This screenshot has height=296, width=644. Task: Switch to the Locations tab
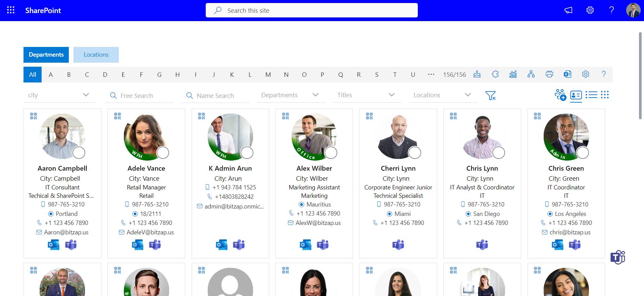pyautogui.click(x=96, y=55)
